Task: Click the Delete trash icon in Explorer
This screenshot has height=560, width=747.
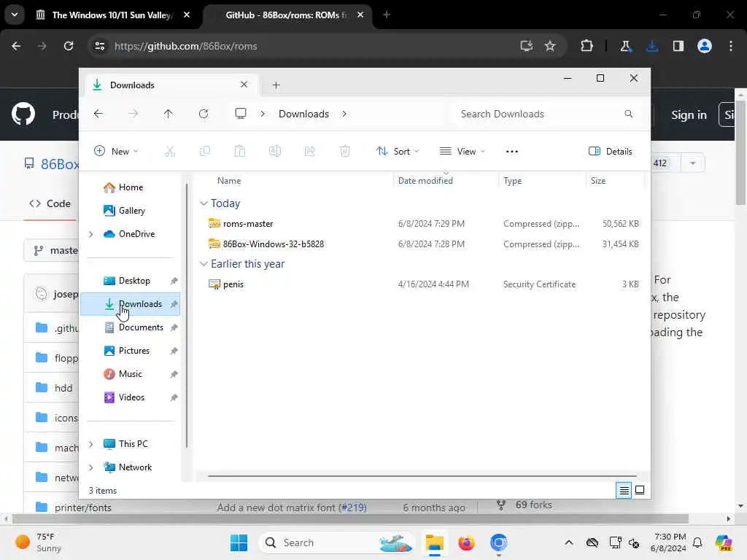Action: point(344,152)
